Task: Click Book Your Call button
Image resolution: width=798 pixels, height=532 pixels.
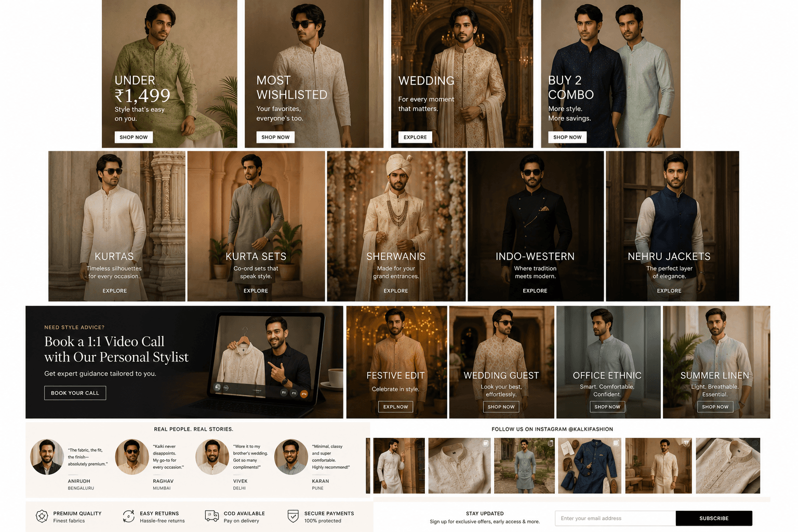Action: pyautogui.click(x=75, y=393)
